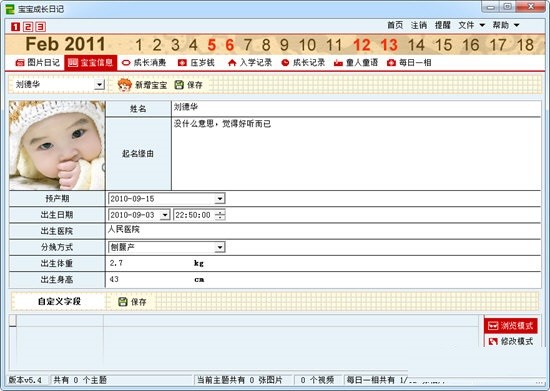The width and height of the screenshot is (550, 391).
Task: Click the 新增宝宝 button
Action: (x=142, y=85)
